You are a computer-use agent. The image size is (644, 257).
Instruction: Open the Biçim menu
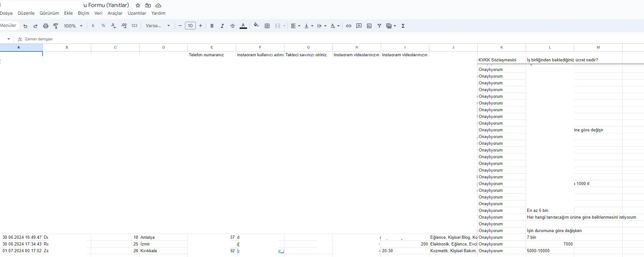[83, 13]
